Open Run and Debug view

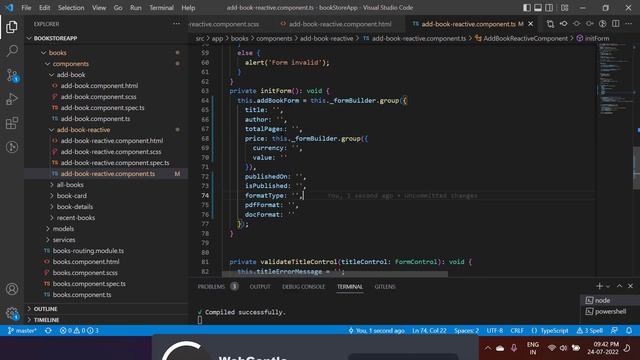pyautogui.click(x=12, y=99)
